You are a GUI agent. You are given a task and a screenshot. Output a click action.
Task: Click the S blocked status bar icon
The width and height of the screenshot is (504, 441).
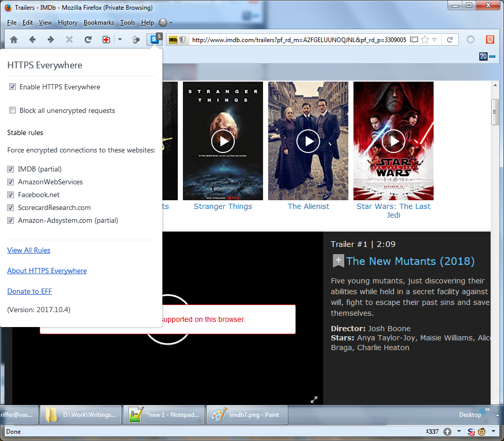[471, 432]
